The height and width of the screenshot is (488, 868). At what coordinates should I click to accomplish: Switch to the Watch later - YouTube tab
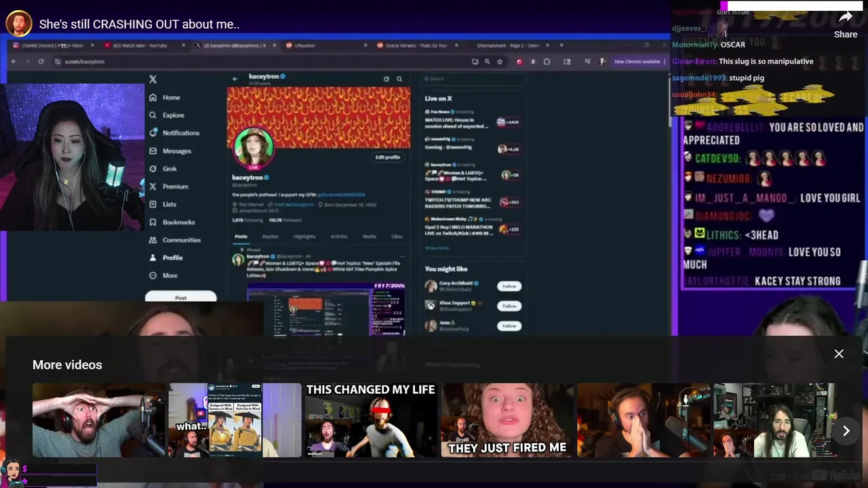tap(144, 45)
